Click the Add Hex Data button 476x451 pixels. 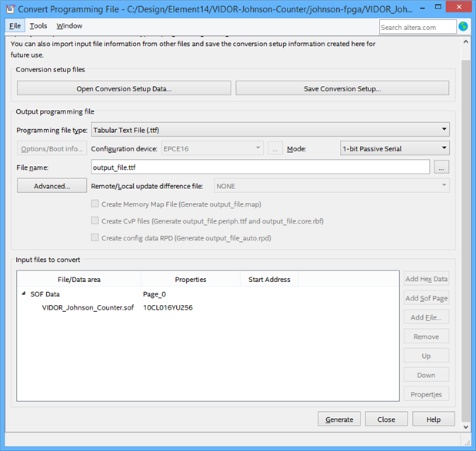(426, 279)
